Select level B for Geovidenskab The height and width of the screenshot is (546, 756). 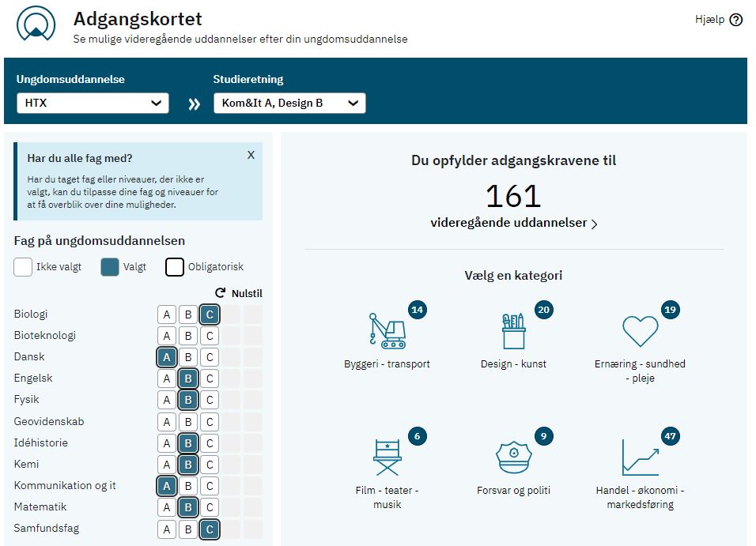pyautogui.click(x=188, y=422)
